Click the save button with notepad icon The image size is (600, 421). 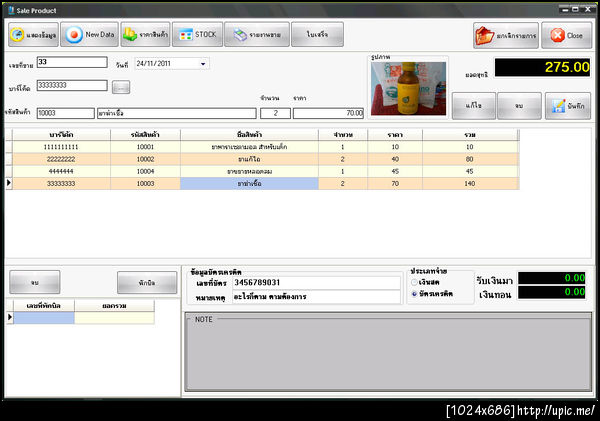click(x=568, y=106)
